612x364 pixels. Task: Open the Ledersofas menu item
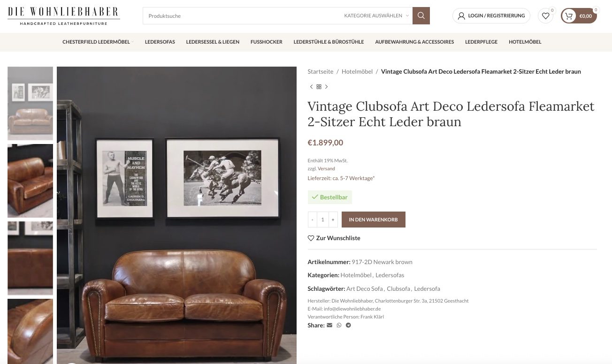(160, 42)
